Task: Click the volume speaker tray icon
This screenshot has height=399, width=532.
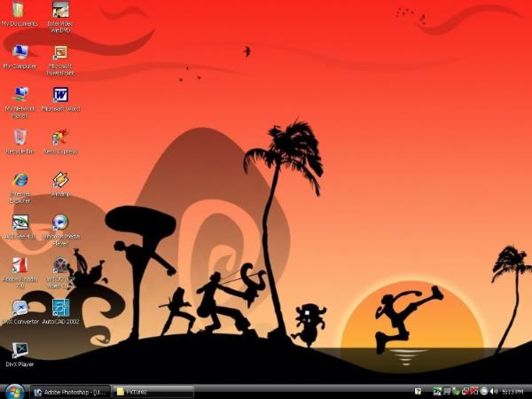Action: pos(494,391)
